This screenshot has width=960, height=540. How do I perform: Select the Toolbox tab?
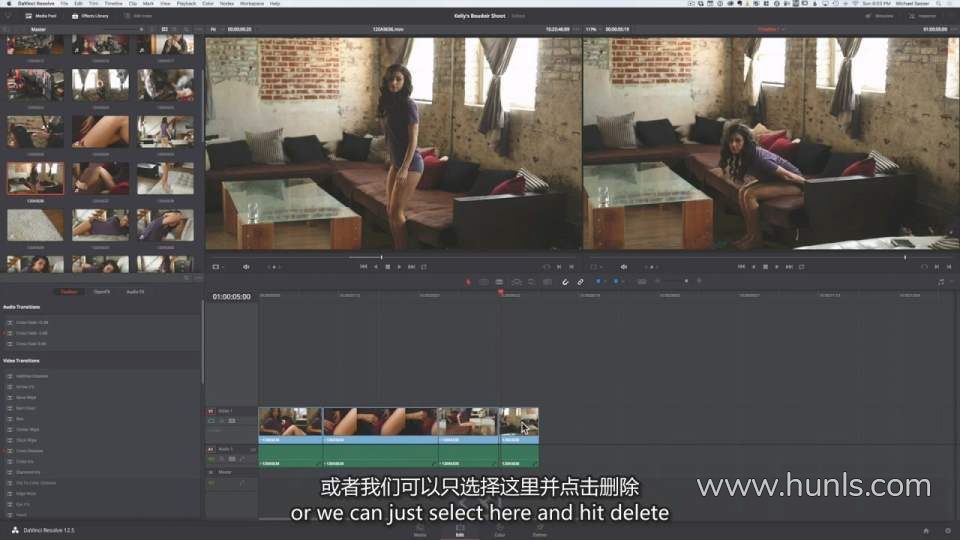pyautogui.click(x=69, y=292)
